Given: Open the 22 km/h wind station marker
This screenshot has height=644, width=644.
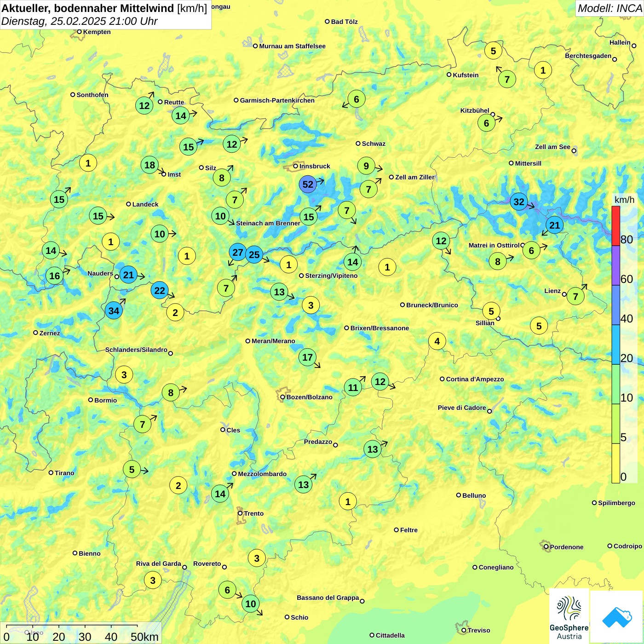Looking at the screenshot, I should (x=160, y=290).
